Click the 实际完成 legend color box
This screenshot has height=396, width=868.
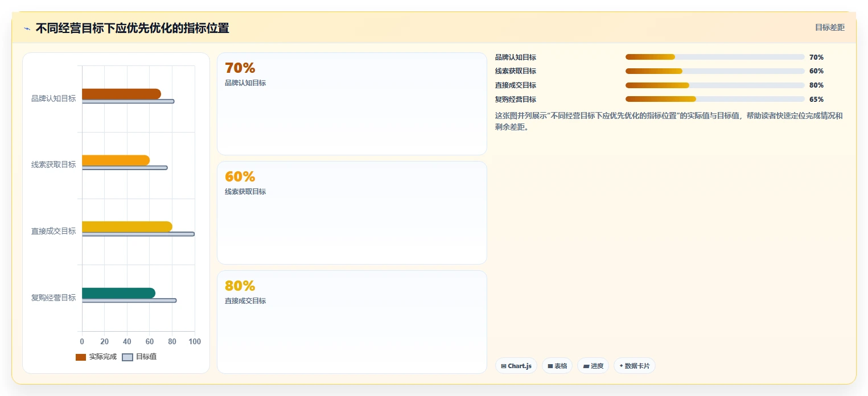click(x=81, y=357)
